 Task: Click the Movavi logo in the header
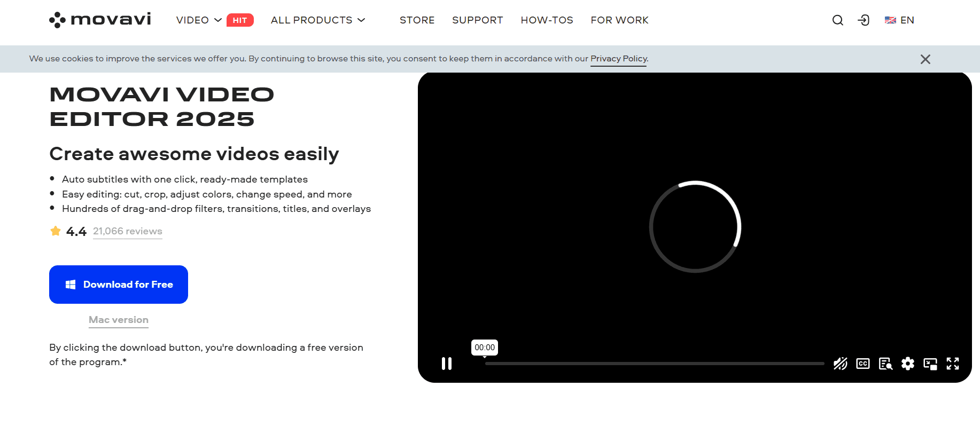[100, 20]
